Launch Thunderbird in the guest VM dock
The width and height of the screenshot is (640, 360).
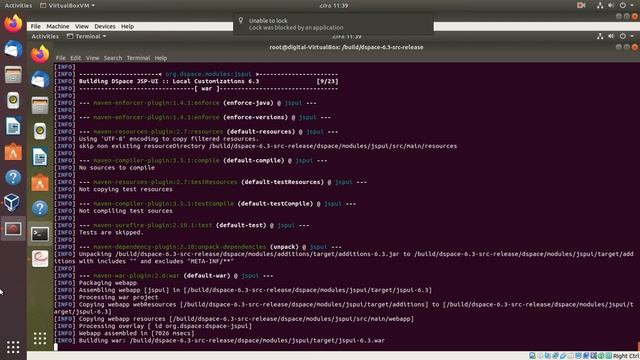click(40, 80)
